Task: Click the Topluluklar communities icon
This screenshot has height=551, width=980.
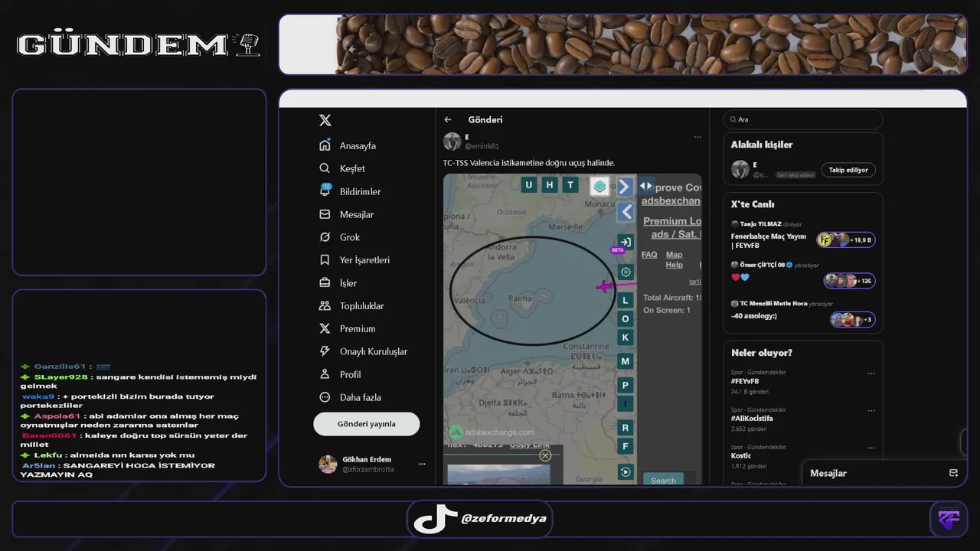Action: coord(325,306)
